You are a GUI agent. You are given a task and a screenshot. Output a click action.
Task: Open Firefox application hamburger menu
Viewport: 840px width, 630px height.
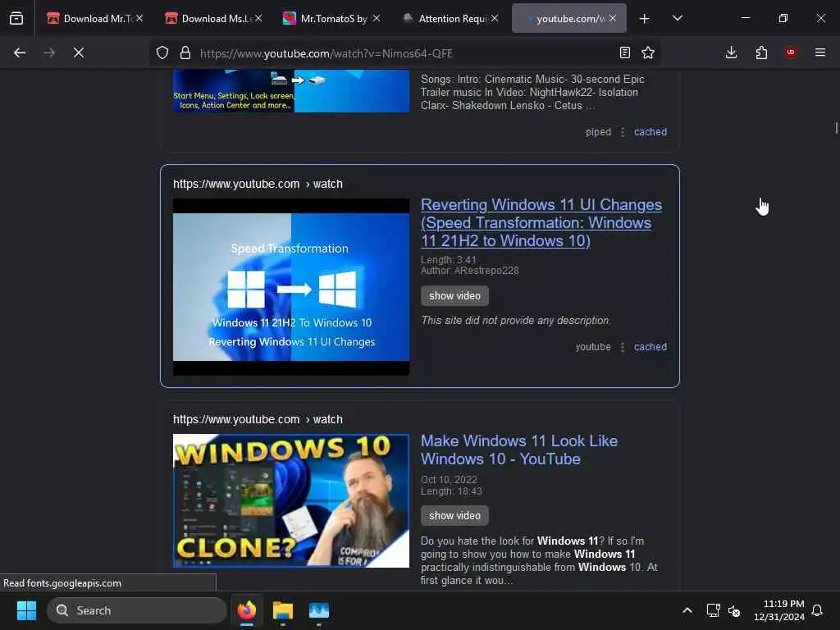[820, 52]
